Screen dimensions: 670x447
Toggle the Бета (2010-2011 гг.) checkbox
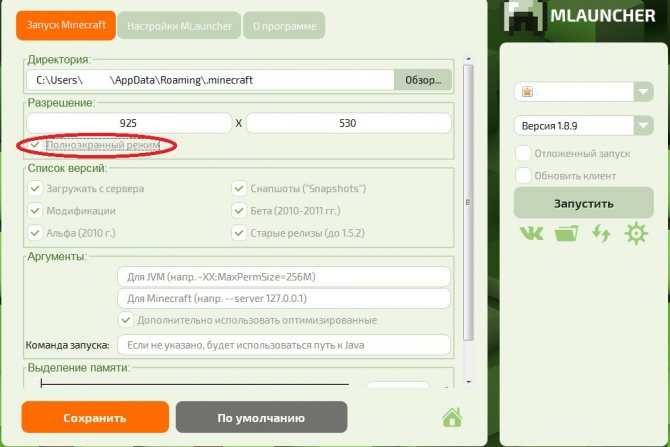point(239,211)
